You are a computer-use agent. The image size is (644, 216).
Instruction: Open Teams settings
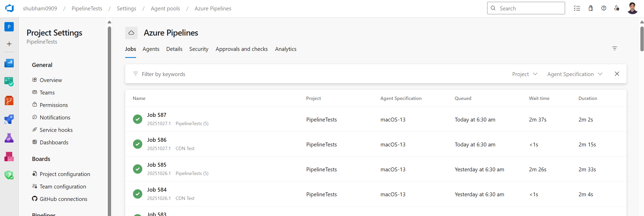tap(47, 93)
